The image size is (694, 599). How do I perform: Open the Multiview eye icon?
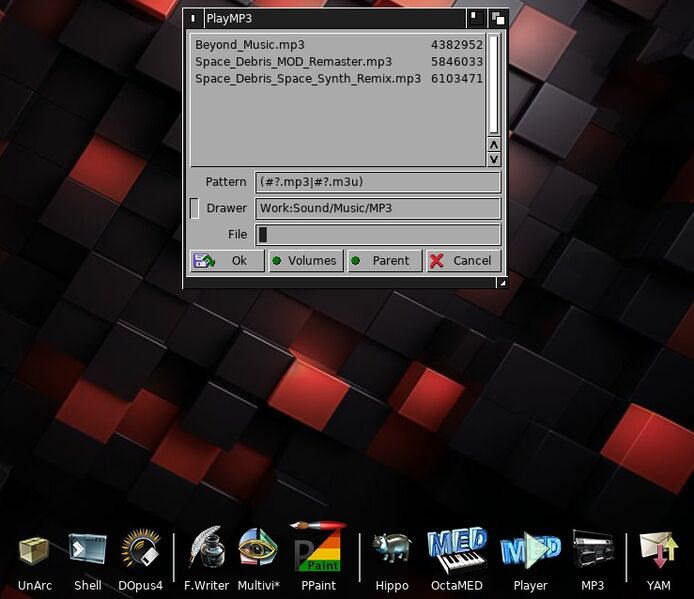(x=258, y=552)
